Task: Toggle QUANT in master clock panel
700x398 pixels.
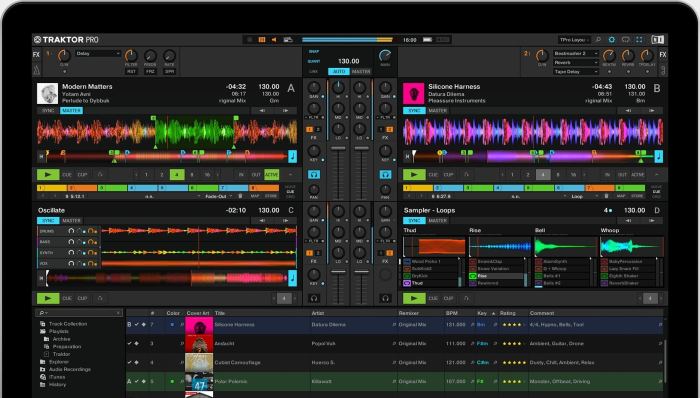Action: [314, 62]
